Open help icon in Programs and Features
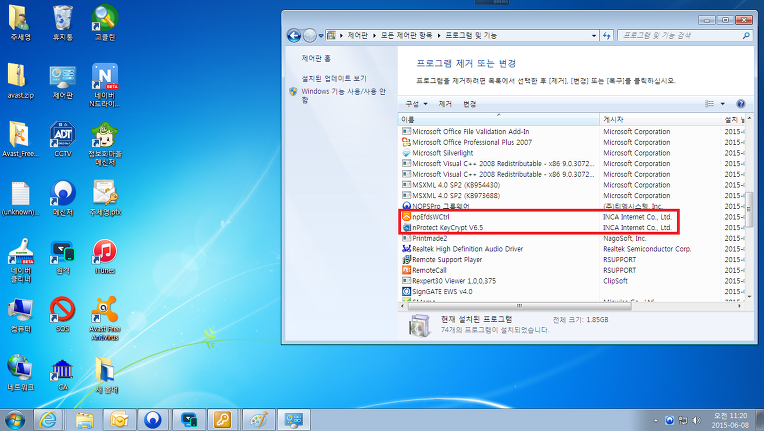This screenshot has width=764, height=431. click(x=741, y=104)
